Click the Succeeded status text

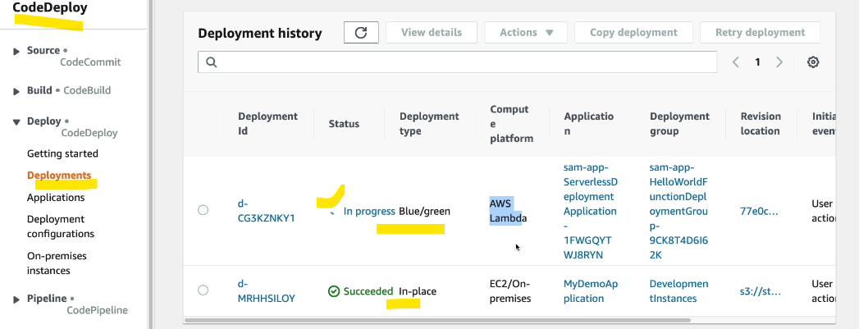(x=368, y=290)
